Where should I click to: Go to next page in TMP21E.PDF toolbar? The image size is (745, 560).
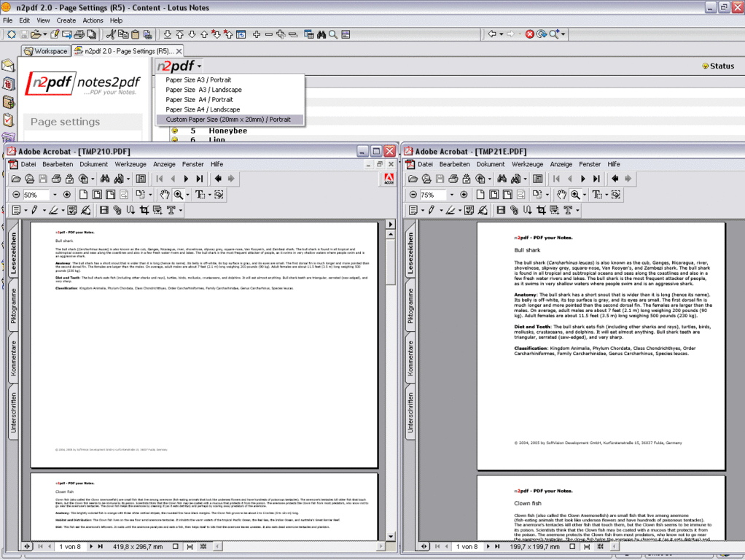pos(583,179)
